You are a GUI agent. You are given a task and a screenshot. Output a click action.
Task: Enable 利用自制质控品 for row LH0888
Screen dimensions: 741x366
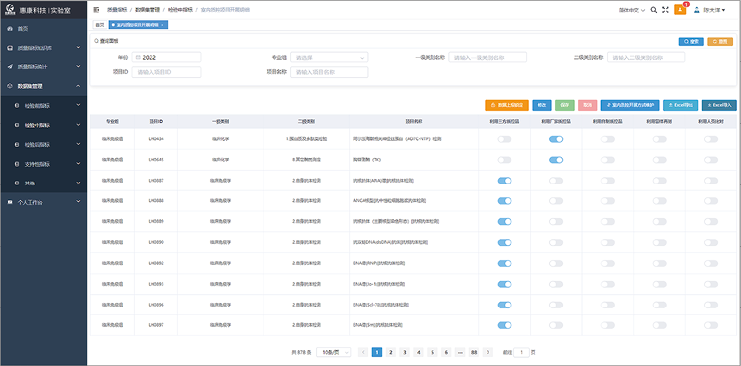tap(608, 201)
